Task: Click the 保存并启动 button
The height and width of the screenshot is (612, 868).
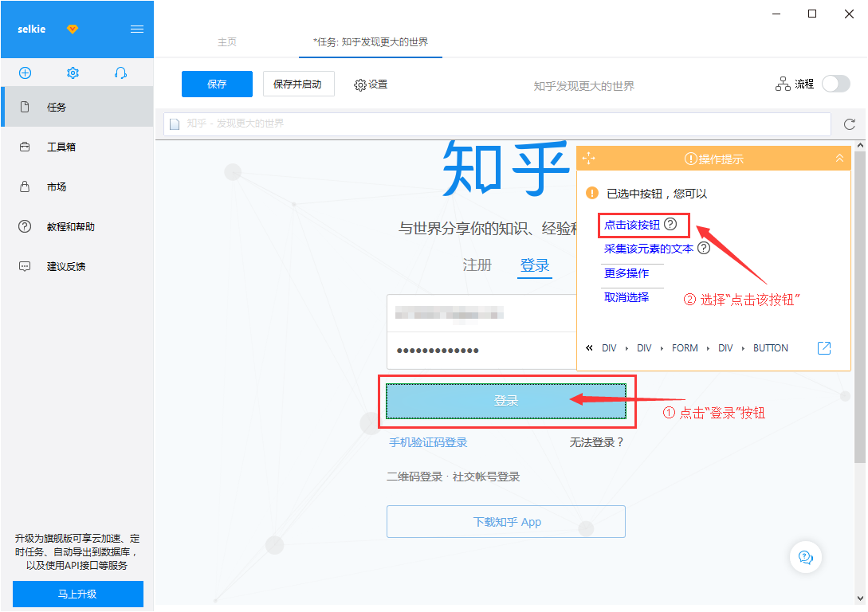Action: tap(298, 84)
